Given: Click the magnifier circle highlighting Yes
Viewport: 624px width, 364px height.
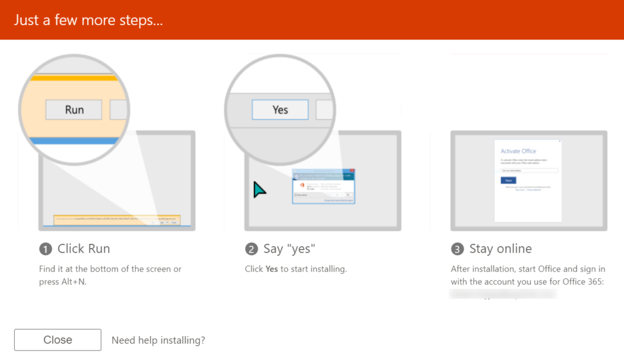Looking at the screenshot, I should point(280,108).
